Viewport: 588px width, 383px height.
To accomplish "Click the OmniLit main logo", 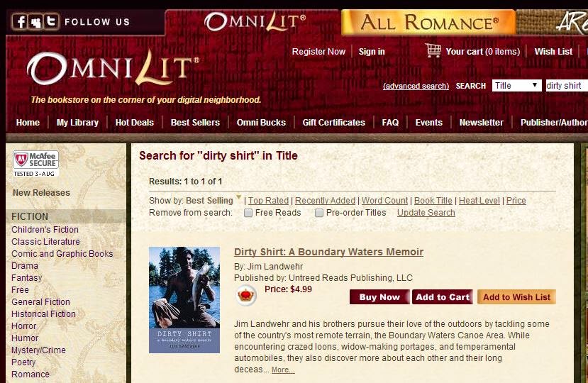I will coord(113,67).
